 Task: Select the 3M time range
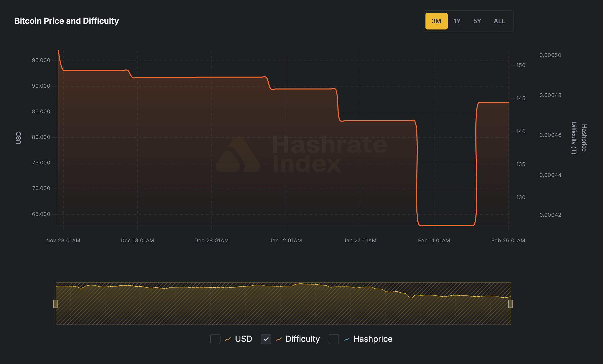436,21
